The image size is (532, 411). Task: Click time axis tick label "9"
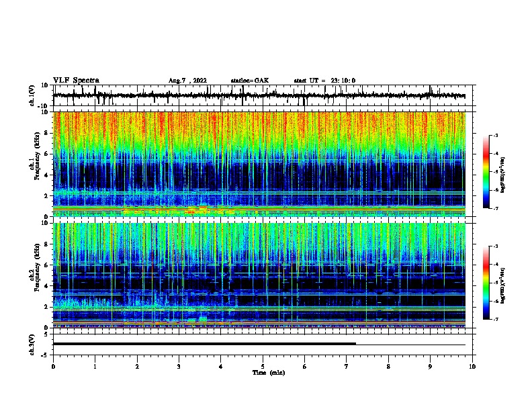(x=430, y=367)
